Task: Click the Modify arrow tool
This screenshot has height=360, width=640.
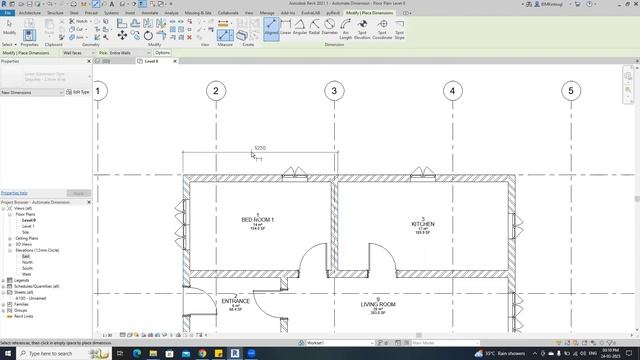Action: click(9, 27)
